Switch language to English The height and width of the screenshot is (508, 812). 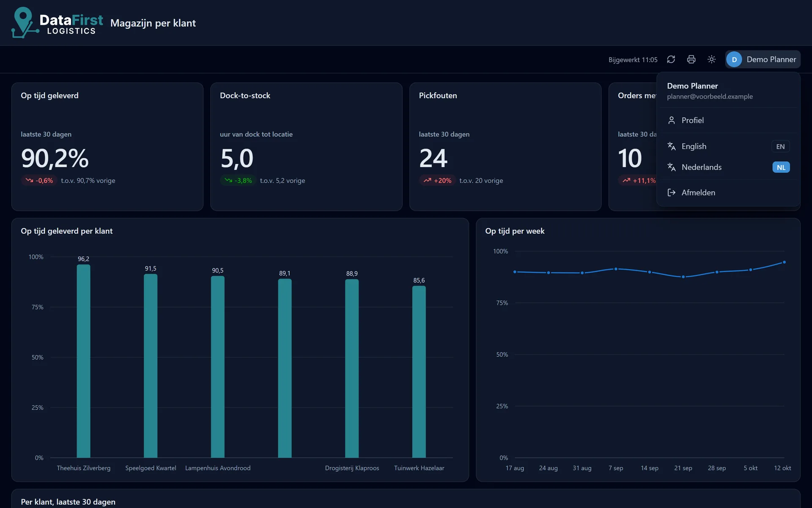728,146
